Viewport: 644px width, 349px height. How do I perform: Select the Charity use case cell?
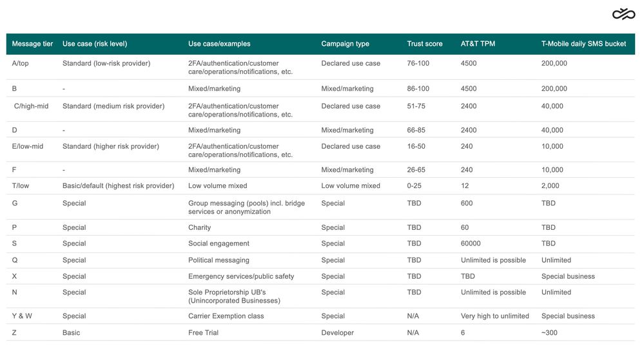click(x=199, y=227)
